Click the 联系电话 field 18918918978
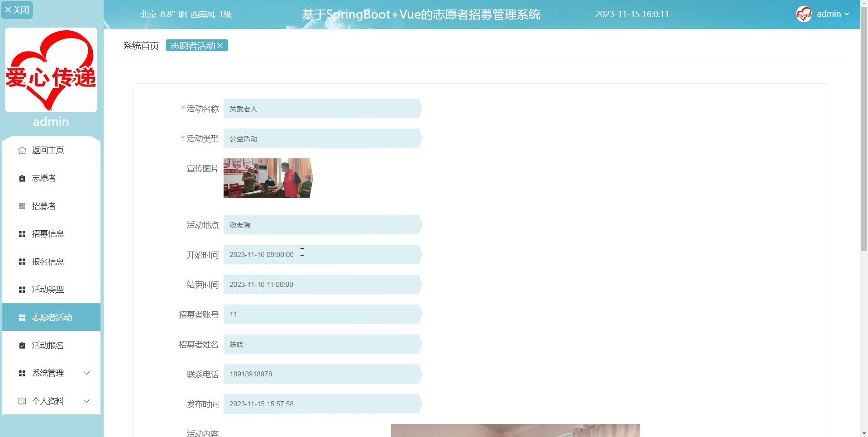Viewport: 868px width, 437px height. pos(323,374)
